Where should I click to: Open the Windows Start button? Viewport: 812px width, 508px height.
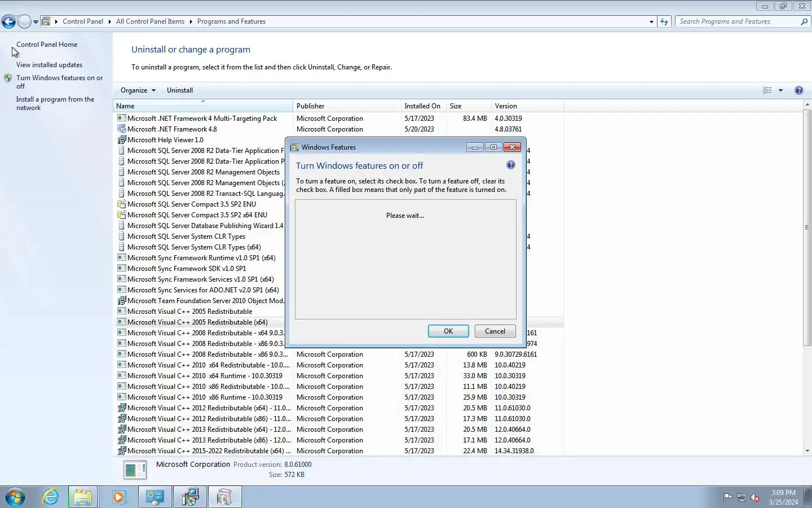point(15,497)
